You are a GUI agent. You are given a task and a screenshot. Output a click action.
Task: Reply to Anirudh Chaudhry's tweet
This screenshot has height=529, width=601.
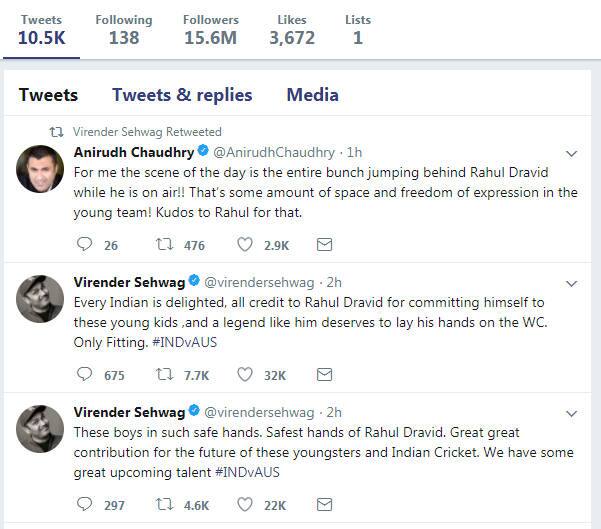85,244
